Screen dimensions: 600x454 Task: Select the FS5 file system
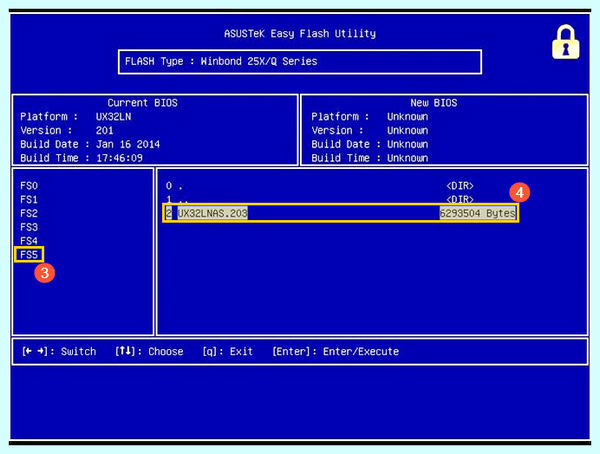(29, 255)
